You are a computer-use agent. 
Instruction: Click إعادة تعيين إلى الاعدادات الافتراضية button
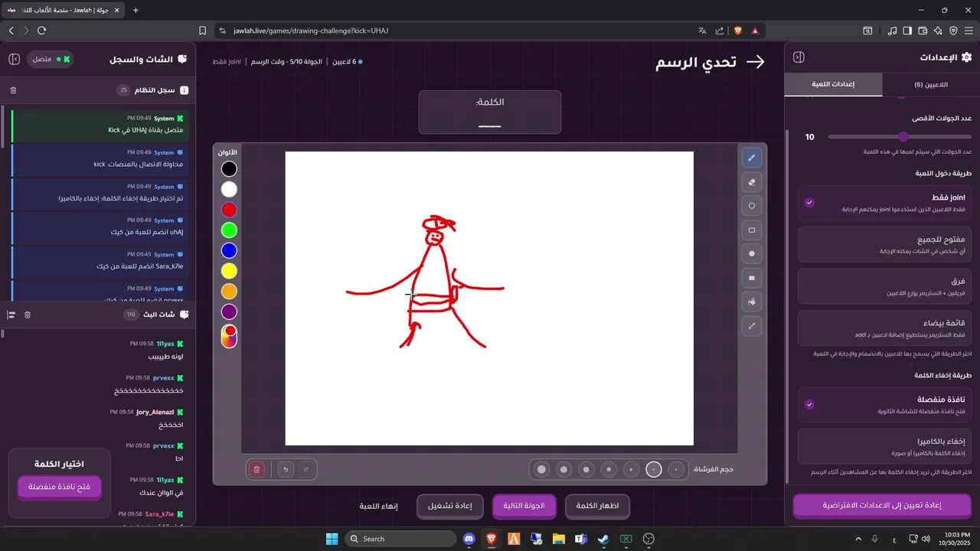[x=881, y=505]
